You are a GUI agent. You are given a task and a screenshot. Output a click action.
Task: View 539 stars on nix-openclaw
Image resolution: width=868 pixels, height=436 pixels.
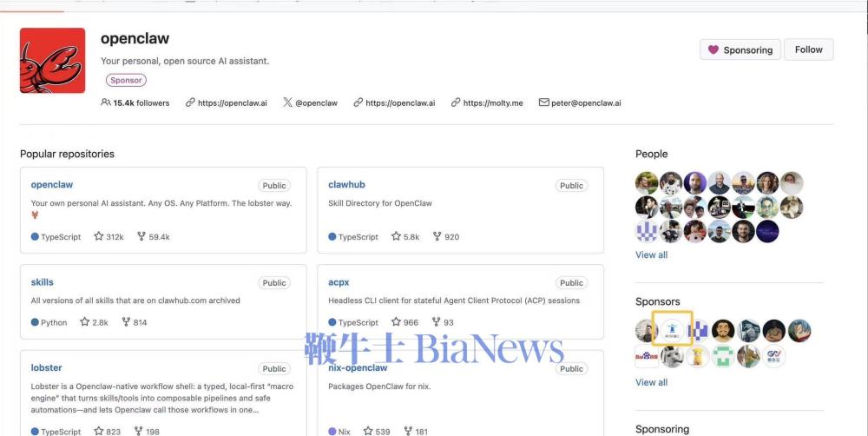[377, 432]
